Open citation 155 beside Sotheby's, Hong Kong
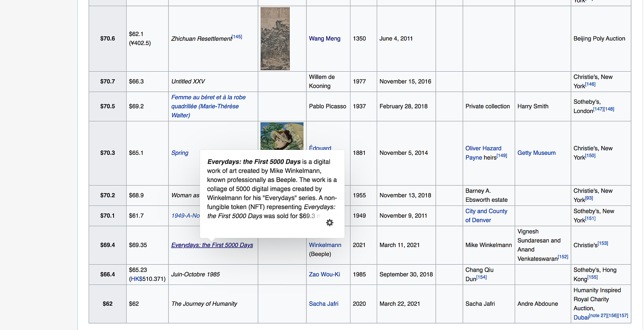 tap(592, 277)
